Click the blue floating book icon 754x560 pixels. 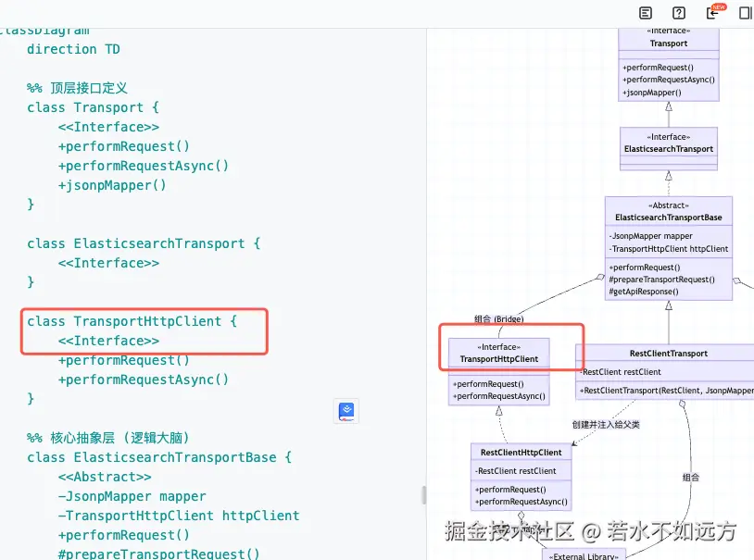point(346,411)
